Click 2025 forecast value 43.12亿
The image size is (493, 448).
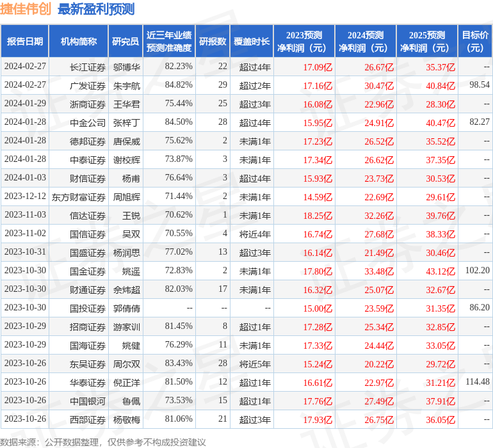coord(440,271)
